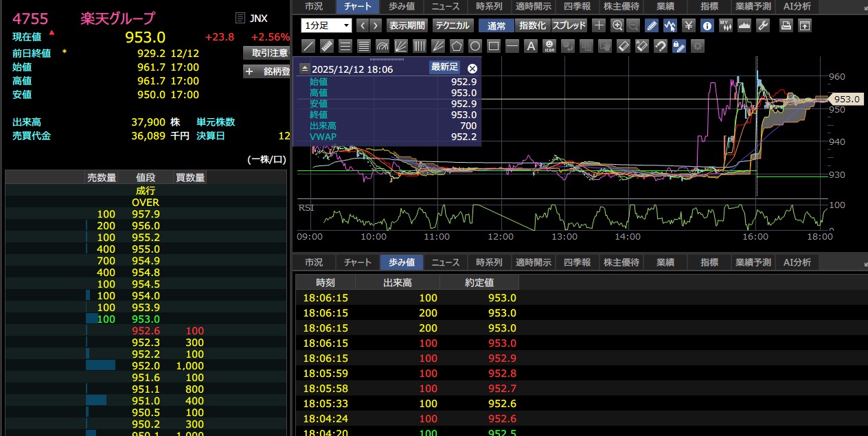The height and width of the screenshot is (436, 868).
Task: Click the 953.0 price label on chart axis
Action: (x=847, y=99)
